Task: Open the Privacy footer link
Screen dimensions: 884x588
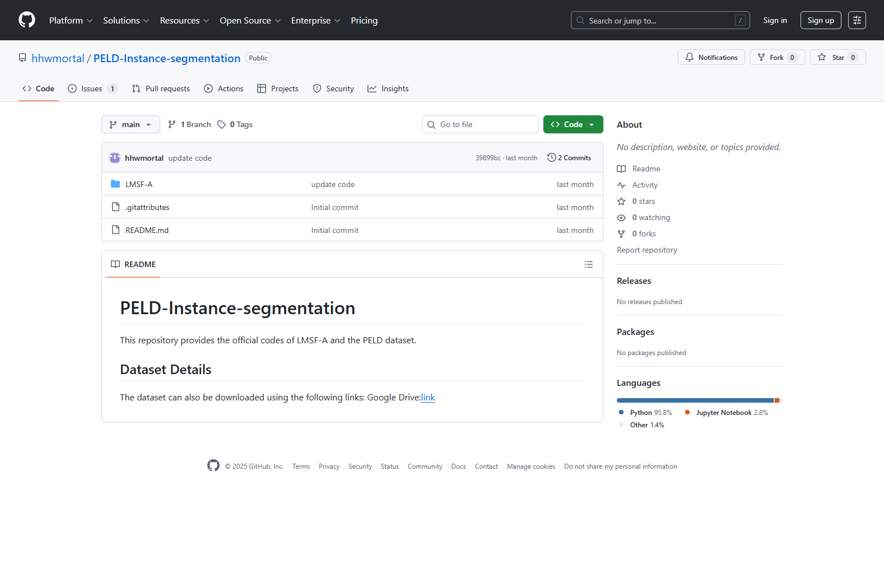Action: pos(329,466)
